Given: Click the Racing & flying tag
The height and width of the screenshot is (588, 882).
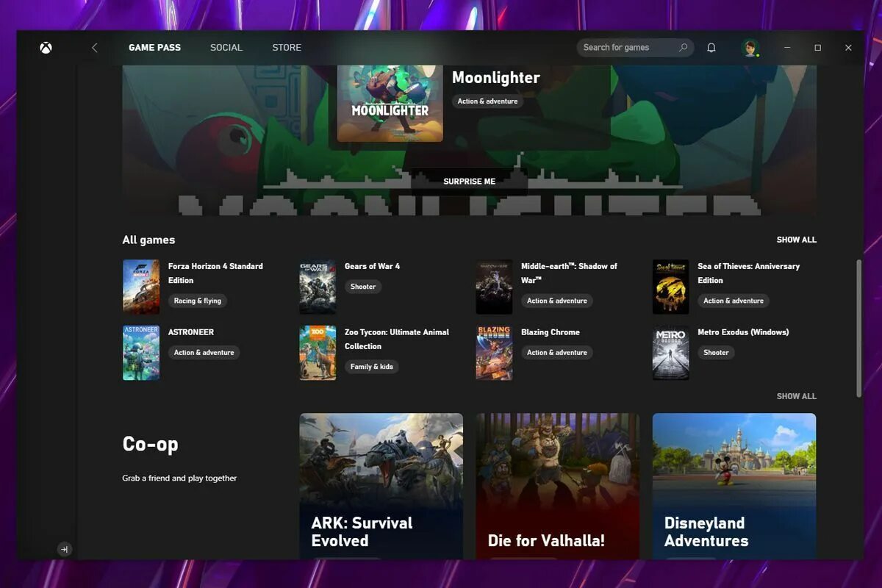Looking at the screenshot, I should [198, 301].
